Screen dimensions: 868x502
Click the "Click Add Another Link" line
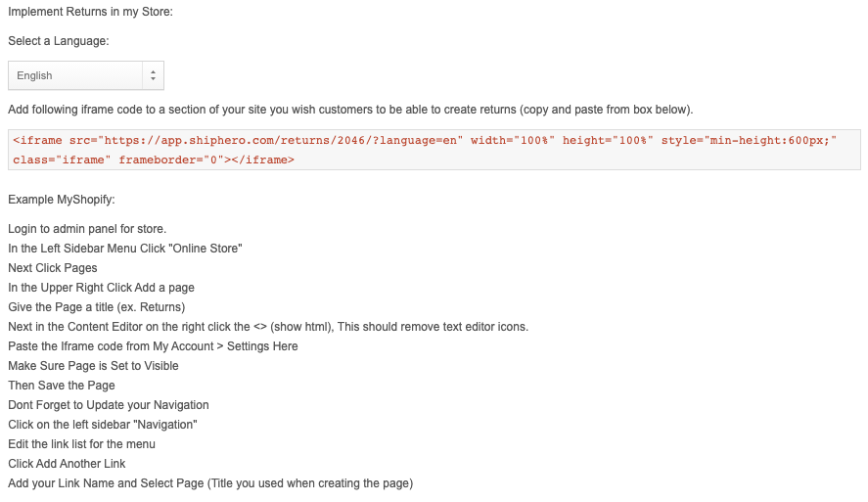[x=67, y=464]
